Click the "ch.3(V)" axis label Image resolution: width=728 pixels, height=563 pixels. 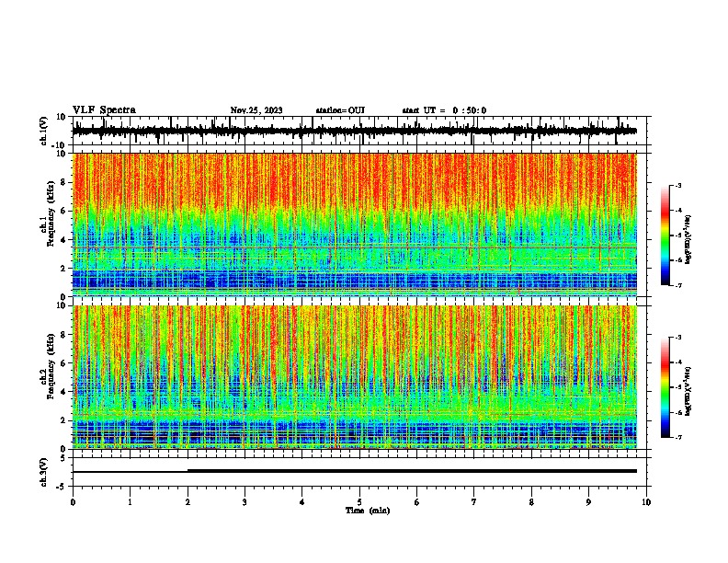point(44,472)
